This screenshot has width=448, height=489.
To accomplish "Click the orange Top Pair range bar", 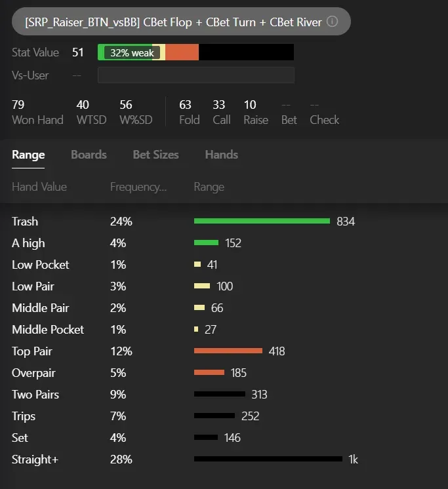I will 228,351.
